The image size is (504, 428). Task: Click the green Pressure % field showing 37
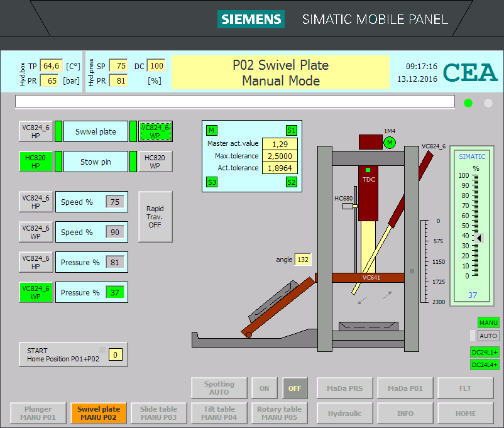point(115,292)
